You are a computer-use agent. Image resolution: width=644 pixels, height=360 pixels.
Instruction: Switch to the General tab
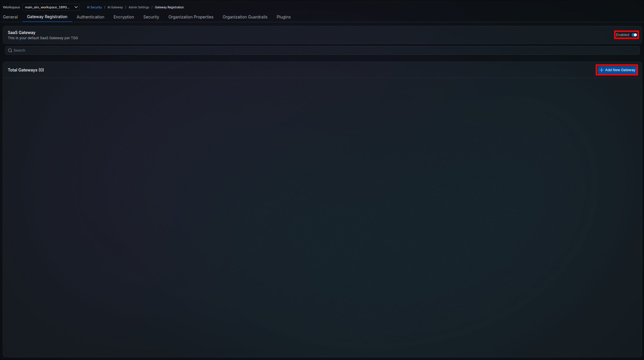pos(10,17)
